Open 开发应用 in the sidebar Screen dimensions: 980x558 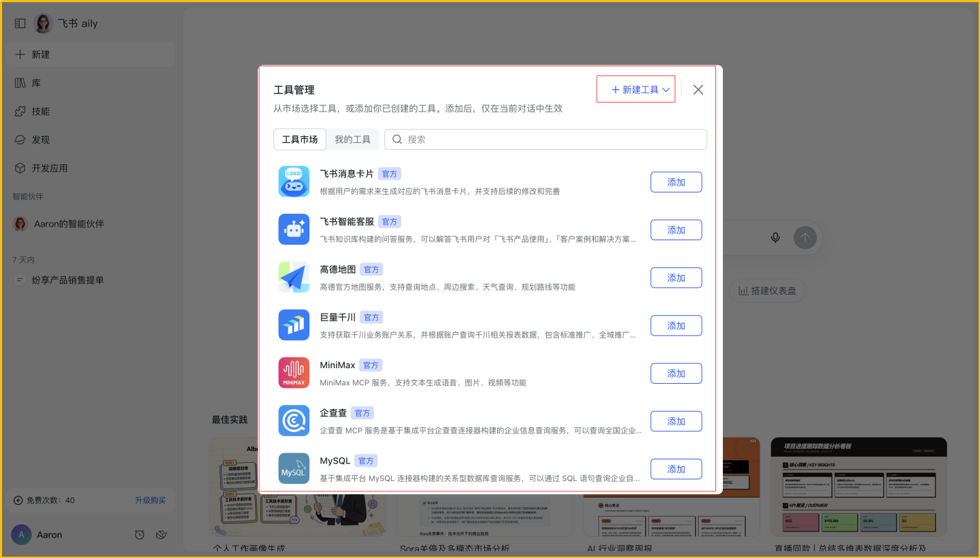tap(91, 168)
